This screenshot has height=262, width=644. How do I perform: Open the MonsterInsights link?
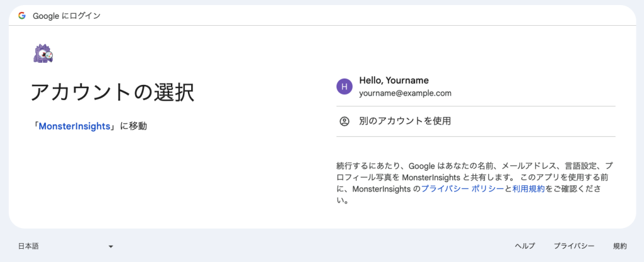[x=74, y=126]
